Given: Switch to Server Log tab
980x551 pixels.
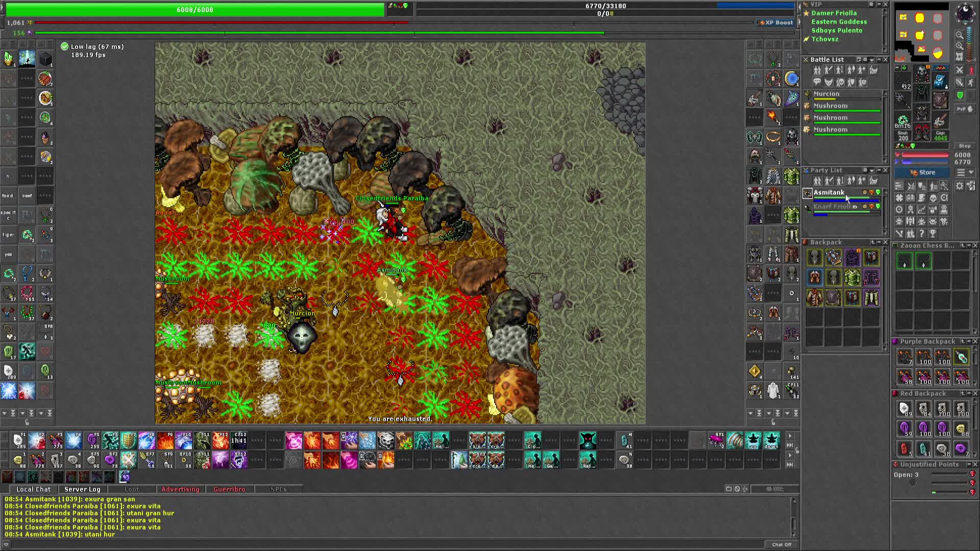Looking at the screenshot, I should click(x=82, y=489).
